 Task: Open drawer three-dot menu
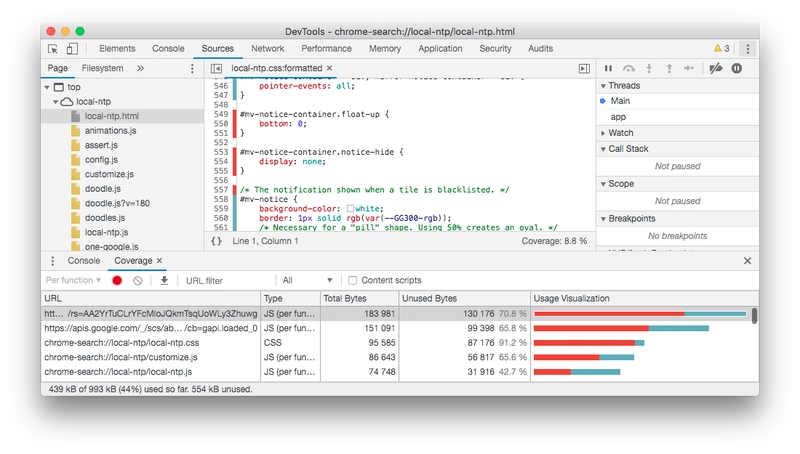tap(52, 261)
